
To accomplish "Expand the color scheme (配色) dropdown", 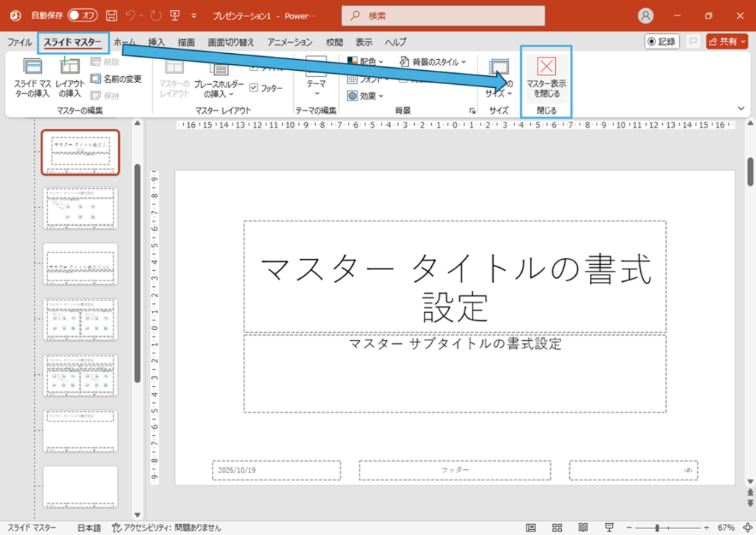I will coord(365,62).
